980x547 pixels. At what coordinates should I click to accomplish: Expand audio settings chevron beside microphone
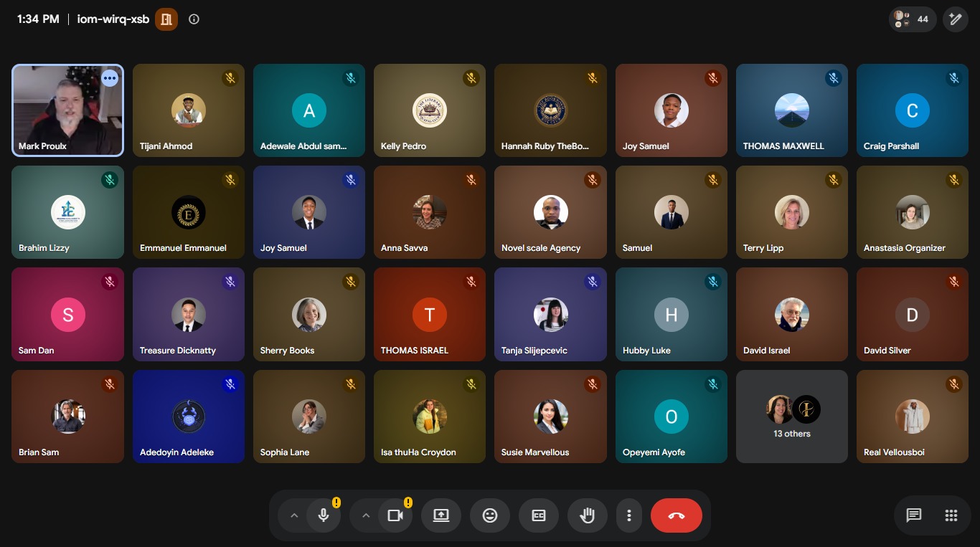point(293,515)
